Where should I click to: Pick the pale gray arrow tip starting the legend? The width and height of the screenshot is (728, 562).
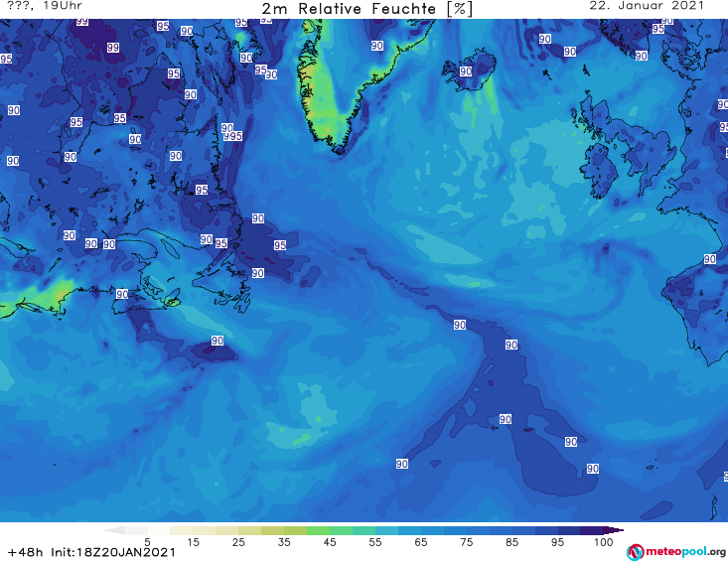(x=114, y=530)
